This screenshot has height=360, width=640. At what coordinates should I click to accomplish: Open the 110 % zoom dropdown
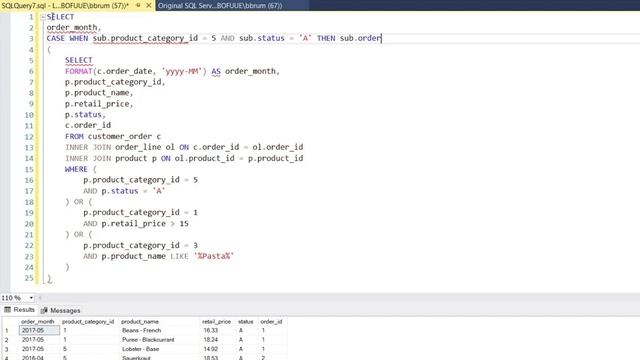click(31, 298)
